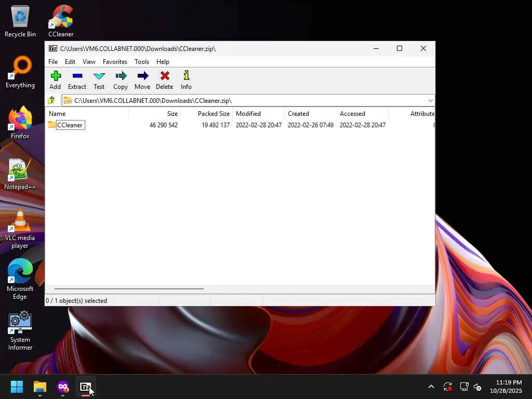The height and width of the screenshot is (399, 532).
Task: Click the sync status tray icon
Action: click(447, 387)
